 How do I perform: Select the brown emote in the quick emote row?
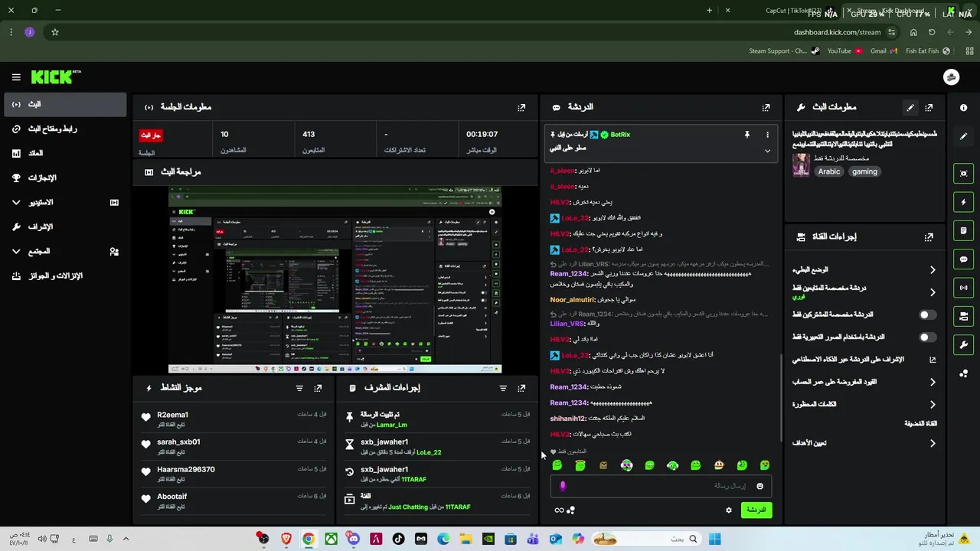click(x=603, y=465)
